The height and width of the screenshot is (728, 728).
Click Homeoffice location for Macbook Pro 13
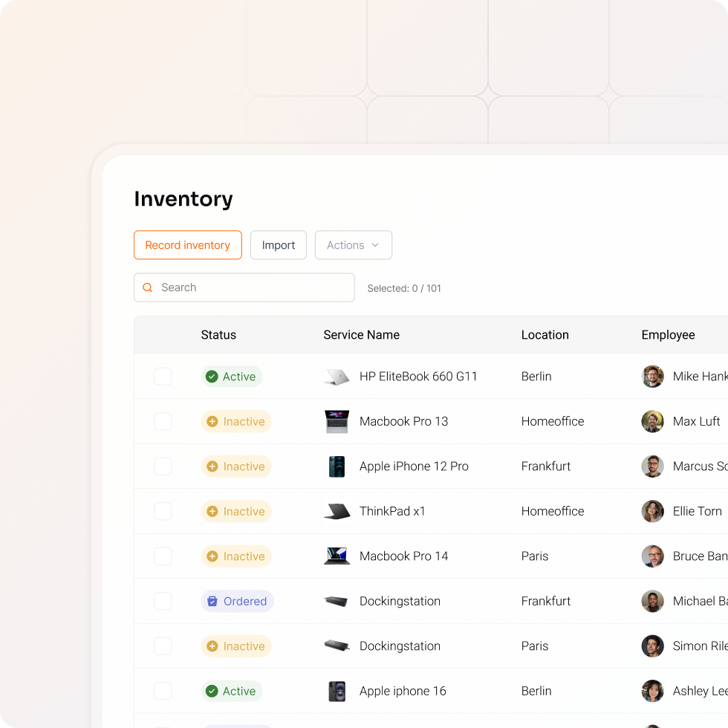[553, 422]
